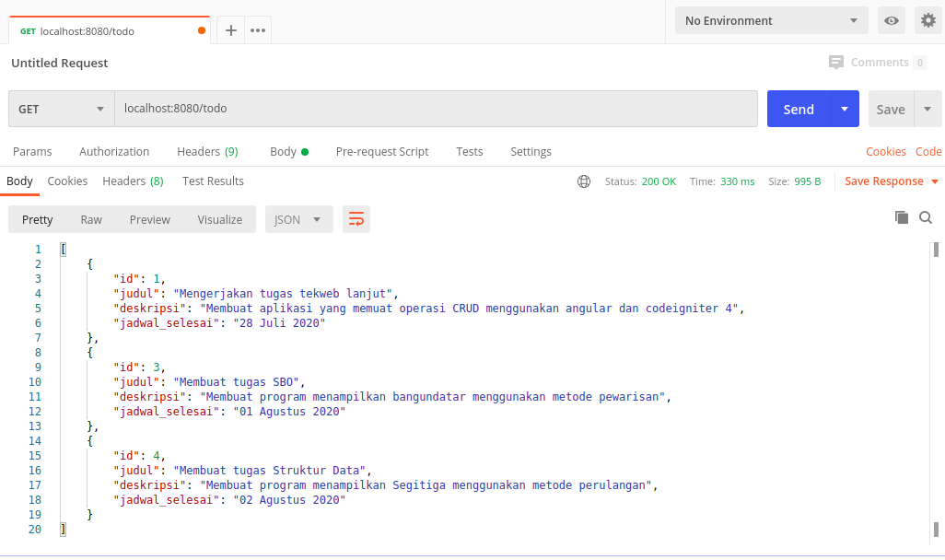Toggle line wrap icon in response toolbar
Screen dimensions: 945x560
point(356,219)
